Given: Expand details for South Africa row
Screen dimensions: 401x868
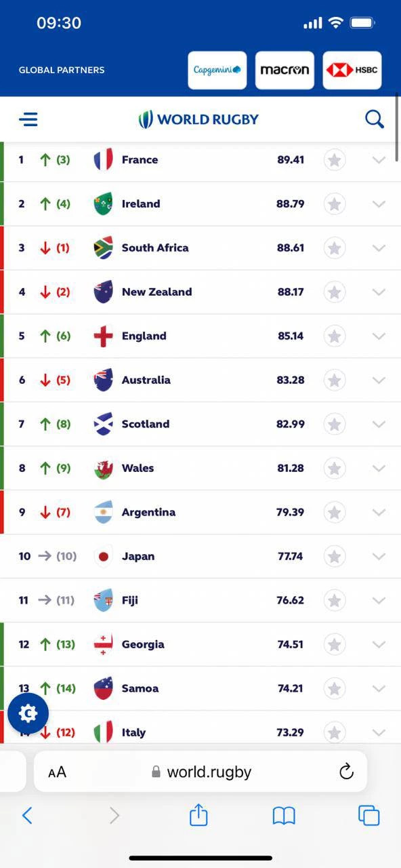Looking at the screenshot, I should tap(379, 248).
